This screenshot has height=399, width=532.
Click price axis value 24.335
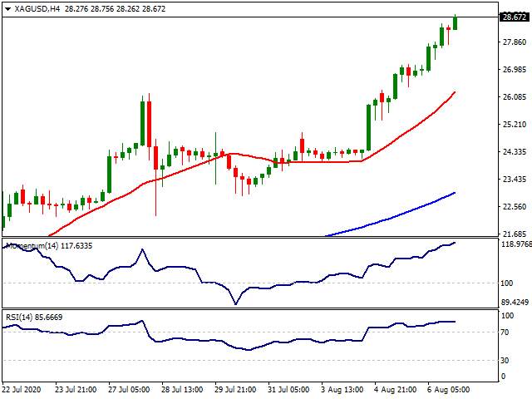click(x=515, y=151)
